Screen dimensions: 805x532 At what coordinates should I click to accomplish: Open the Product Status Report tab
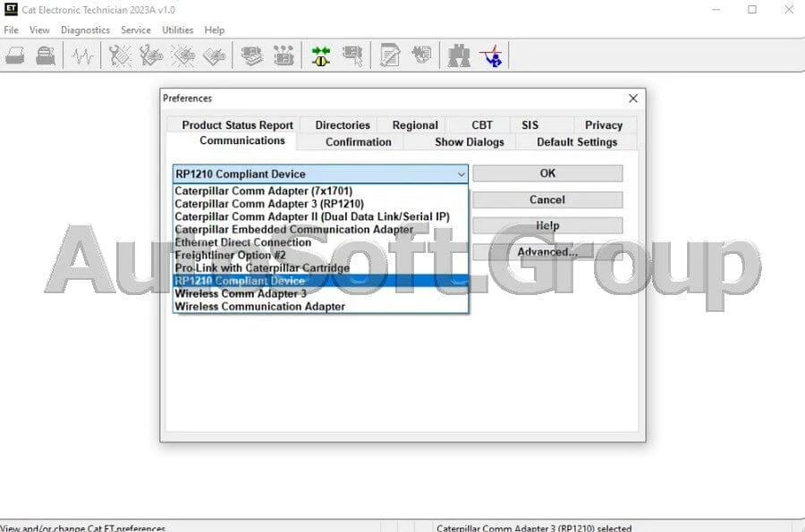(237, 125)
